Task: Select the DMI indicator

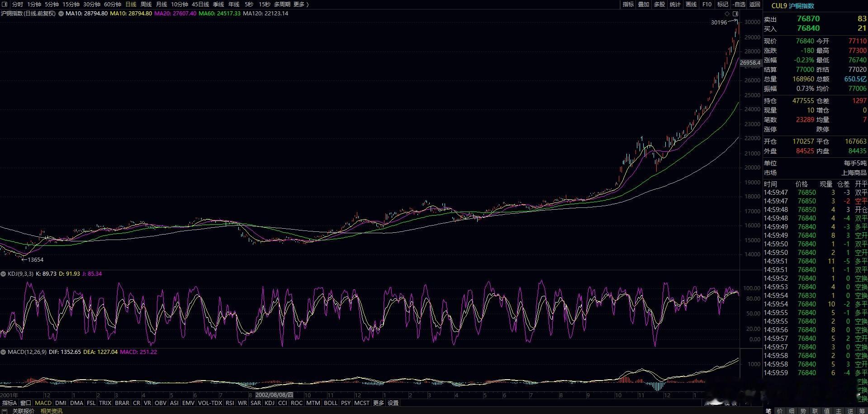Action: pyautogui.click(x=61, y=403)
